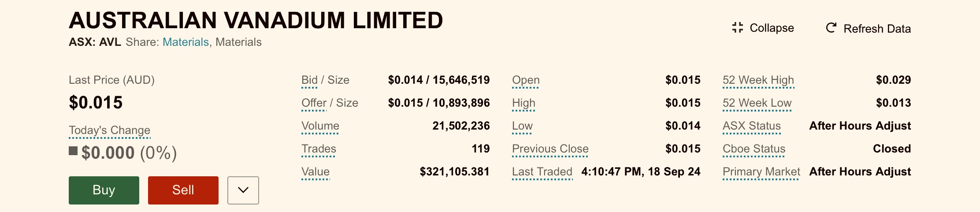Click the green Buy button

[104, 190]
